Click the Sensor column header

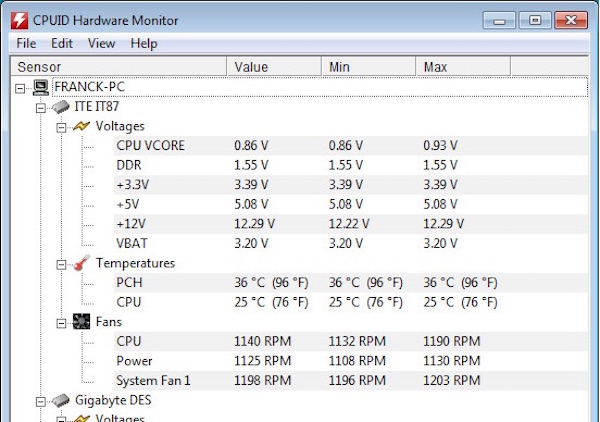(x=118, y=67)
